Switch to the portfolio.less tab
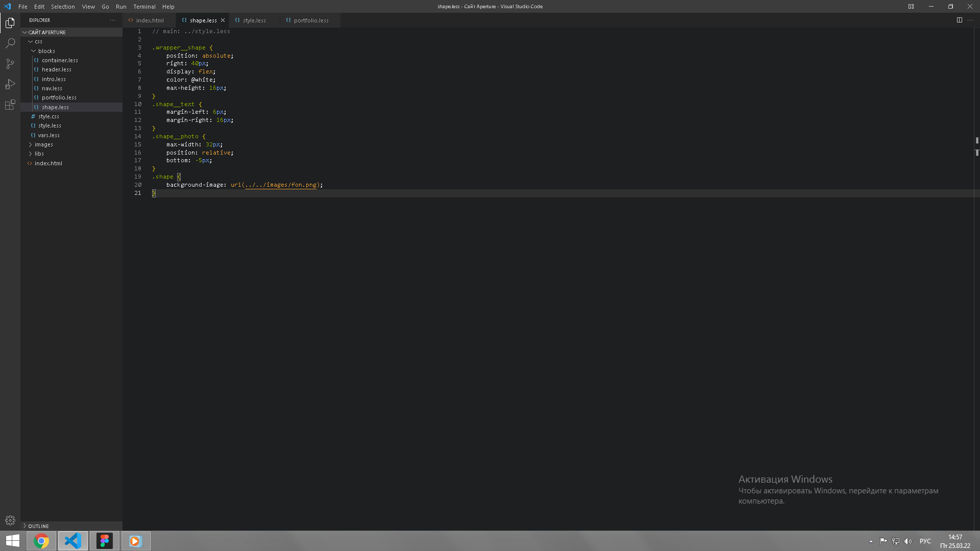Viewport: 980px width, 551px height. pyautogui.click(x=311, y=20)
